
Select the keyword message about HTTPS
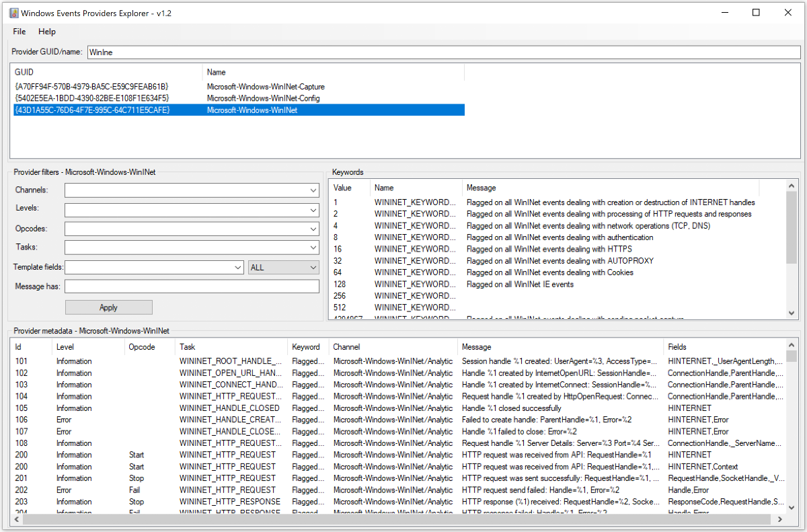549,249
